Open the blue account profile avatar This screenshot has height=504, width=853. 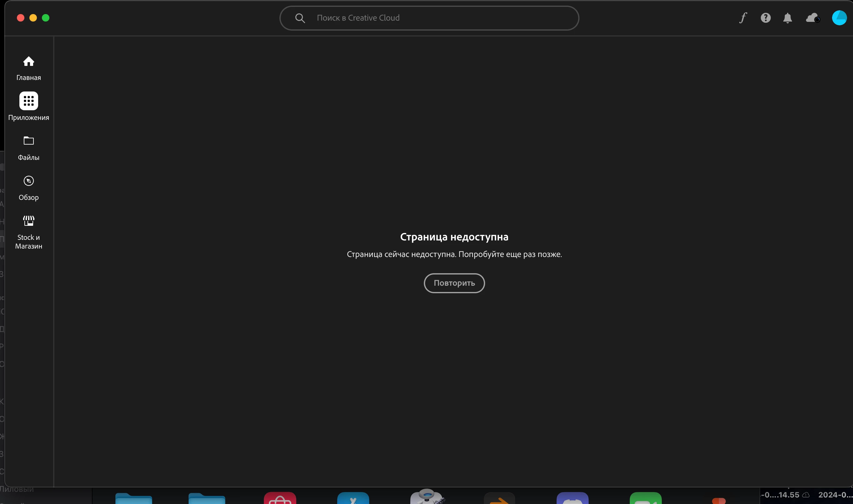tap(839, 18)
